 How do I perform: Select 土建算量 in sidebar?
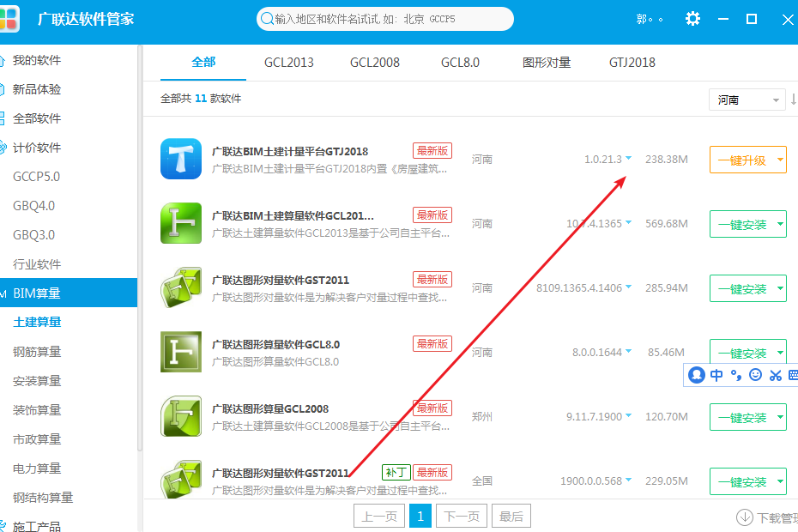click(37, 322)
